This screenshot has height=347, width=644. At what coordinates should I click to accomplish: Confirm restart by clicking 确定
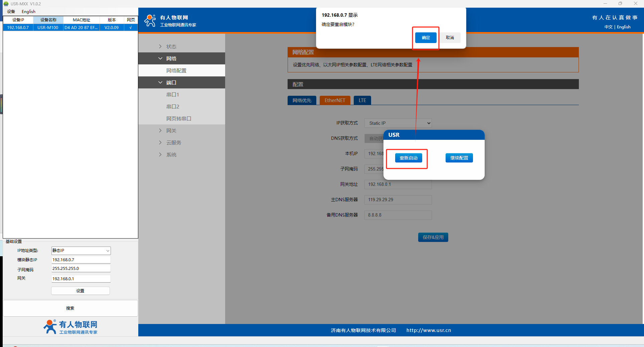coord(426,38)
